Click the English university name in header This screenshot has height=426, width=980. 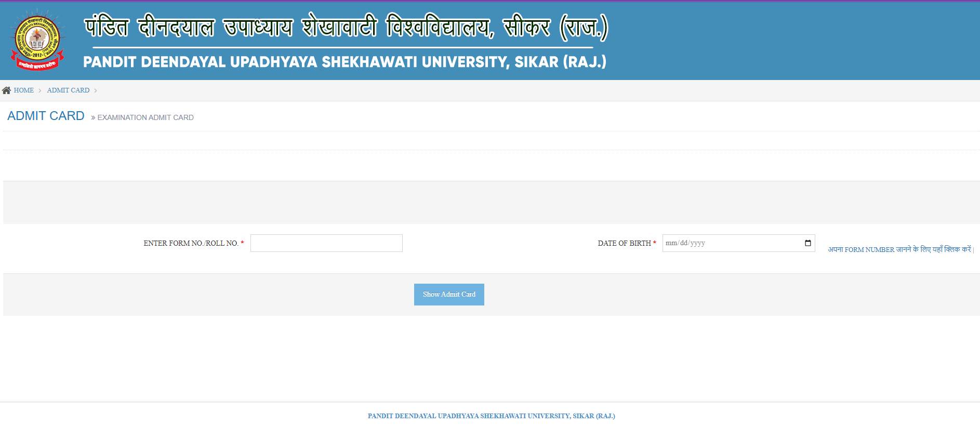[345, 62]
